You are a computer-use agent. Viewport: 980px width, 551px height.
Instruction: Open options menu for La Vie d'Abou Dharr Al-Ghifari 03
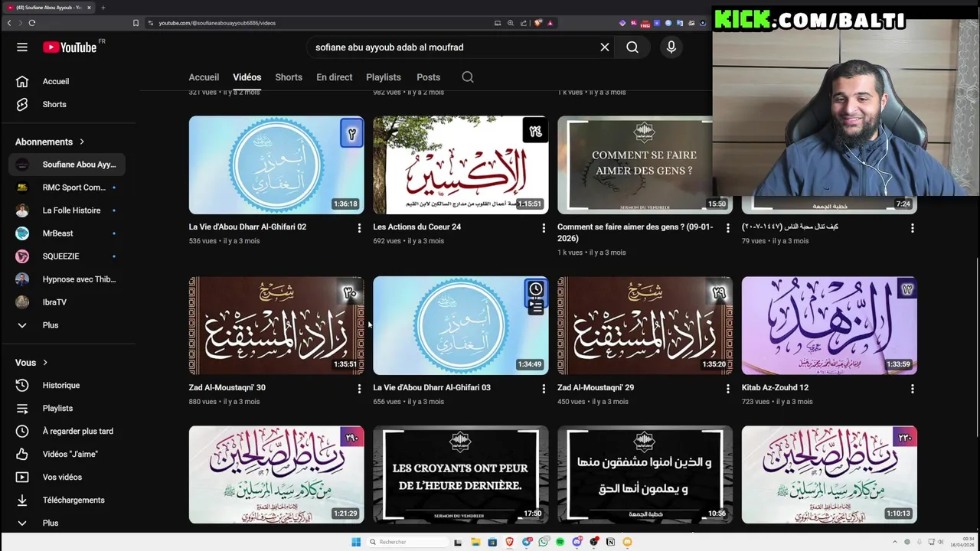[544, 389]
